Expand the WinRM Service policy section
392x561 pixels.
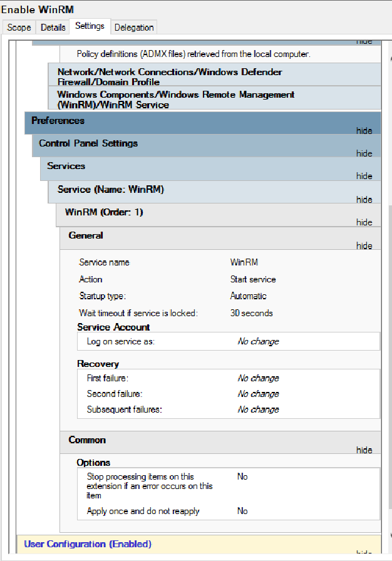coord(215,98)
